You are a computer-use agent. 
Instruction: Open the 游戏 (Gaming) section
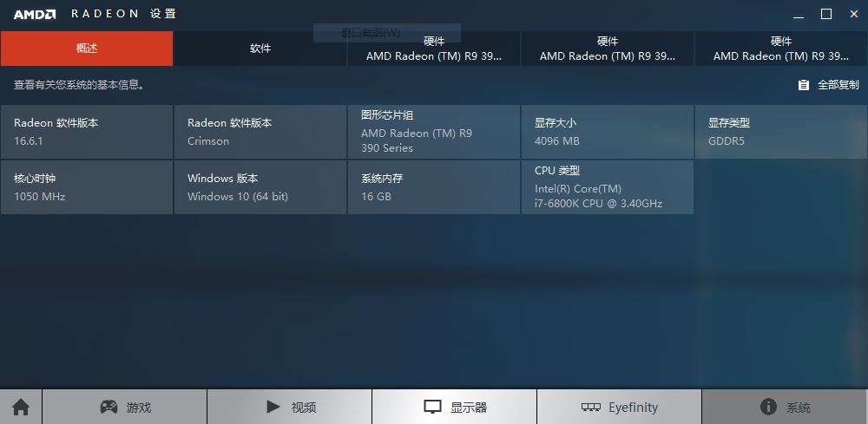tap(124, 407)
